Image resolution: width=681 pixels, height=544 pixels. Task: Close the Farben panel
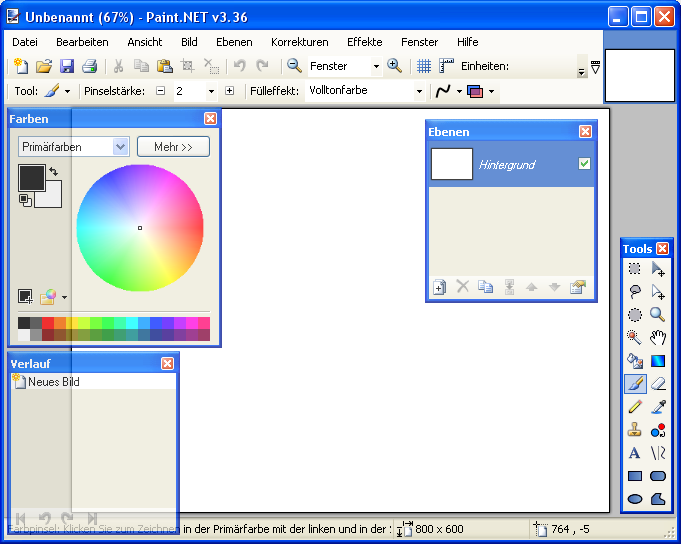pos(210,119)
